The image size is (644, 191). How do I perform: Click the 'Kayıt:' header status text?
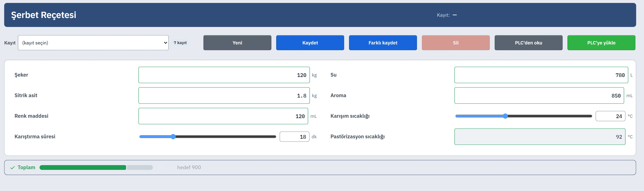click(x=443, y=15)
